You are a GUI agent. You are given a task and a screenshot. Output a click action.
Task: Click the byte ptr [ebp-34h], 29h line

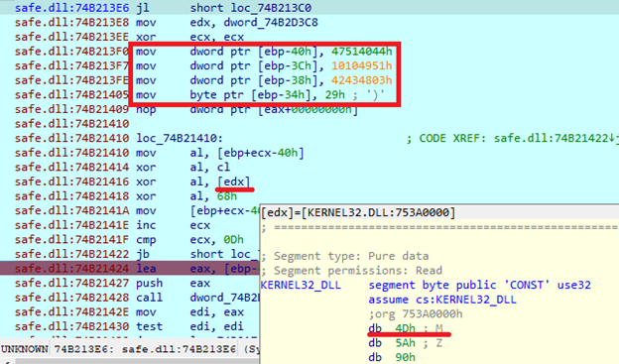pos(261,95)
